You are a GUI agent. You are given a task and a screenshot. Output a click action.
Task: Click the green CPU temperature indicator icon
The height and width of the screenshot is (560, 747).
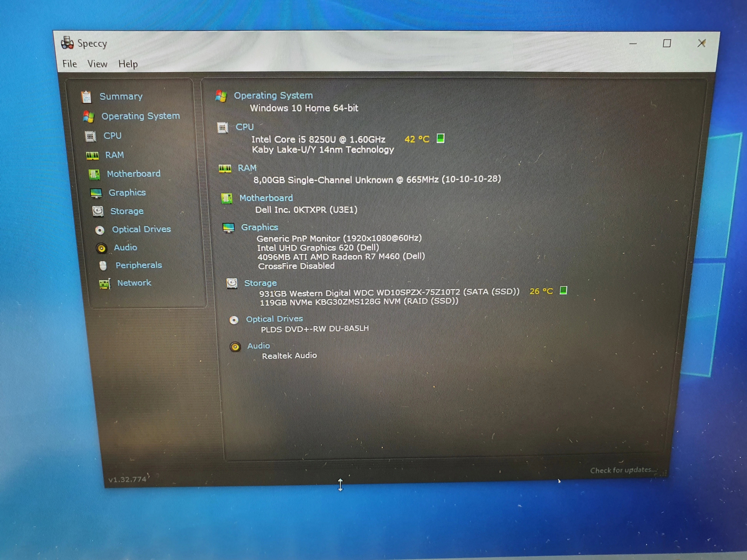tap(440, 138)
